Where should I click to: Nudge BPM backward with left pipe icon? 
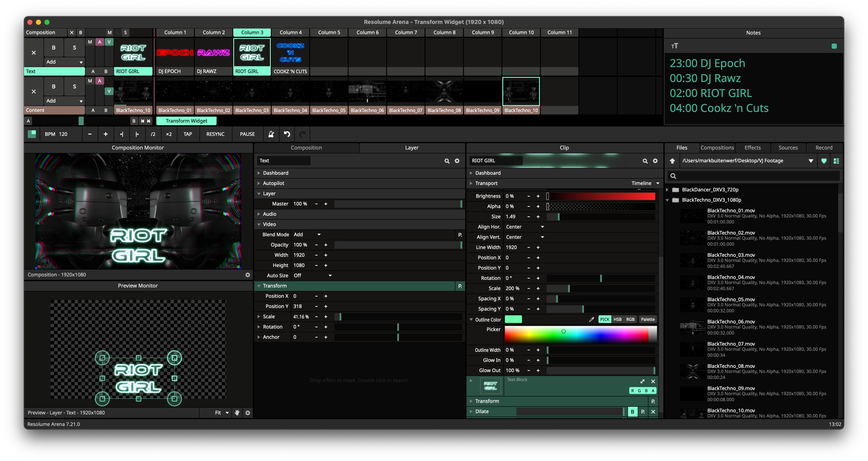tap(122, 134)
